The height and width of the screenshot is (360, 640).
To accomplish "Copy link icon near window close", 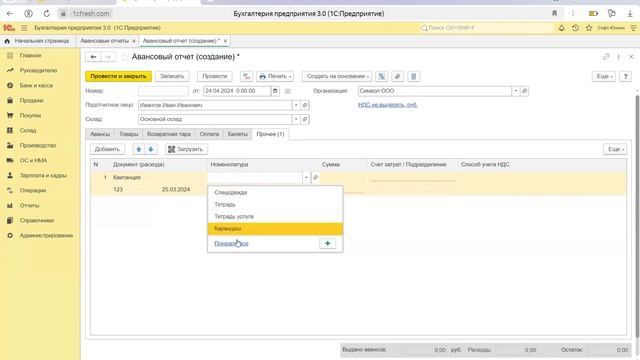I will tap(606, 57).
